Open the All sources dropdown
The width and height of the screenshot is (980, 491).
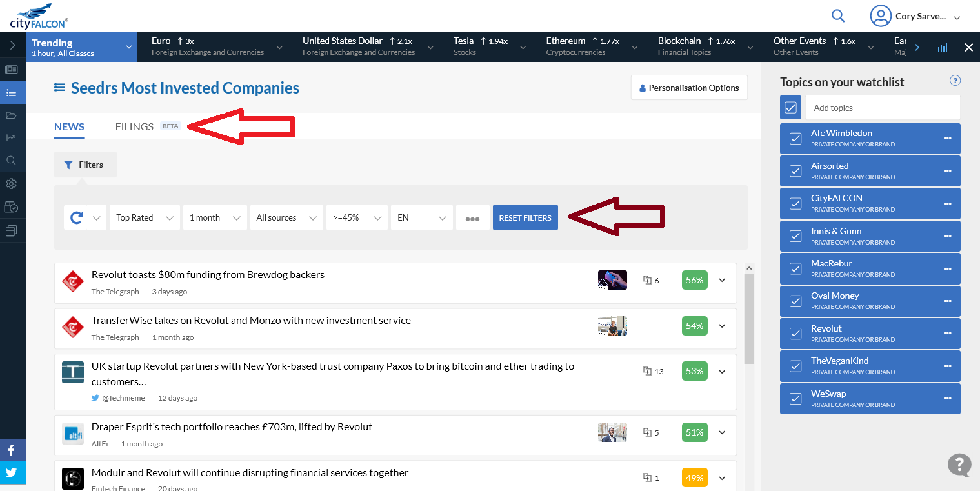(x=286, y=218)
